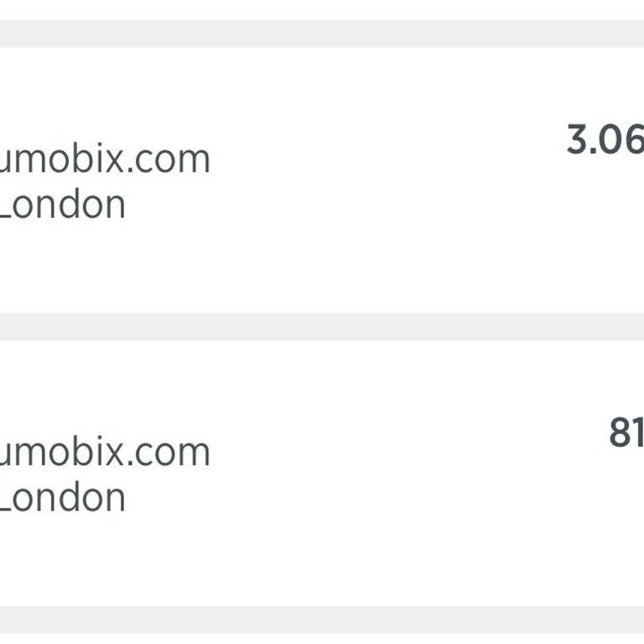Open the umobix.com entry showing 81

(105, 453)
